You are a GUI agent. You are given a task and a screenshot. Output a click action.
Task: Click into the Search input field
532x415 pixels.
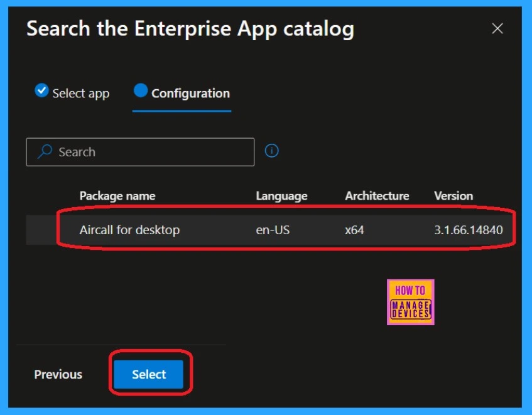(140, 152)
